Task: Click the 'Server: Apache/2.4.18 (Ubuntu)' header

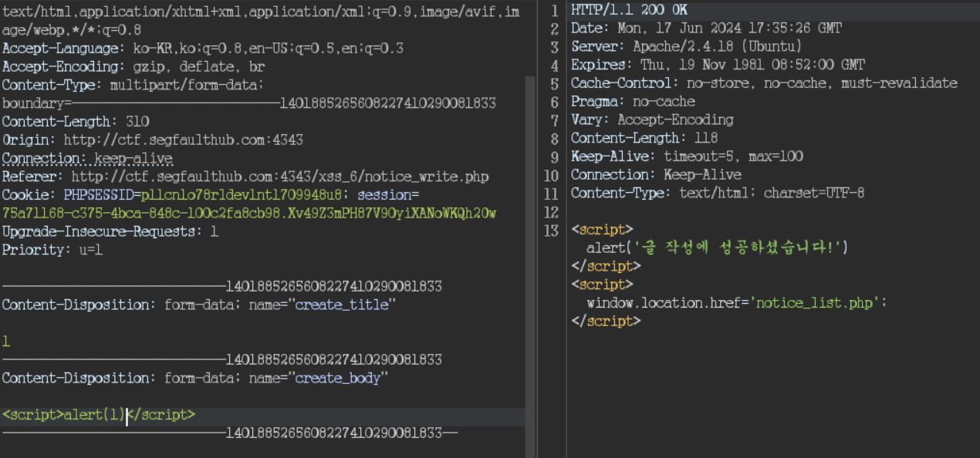Action: click(x=687, y=47)
